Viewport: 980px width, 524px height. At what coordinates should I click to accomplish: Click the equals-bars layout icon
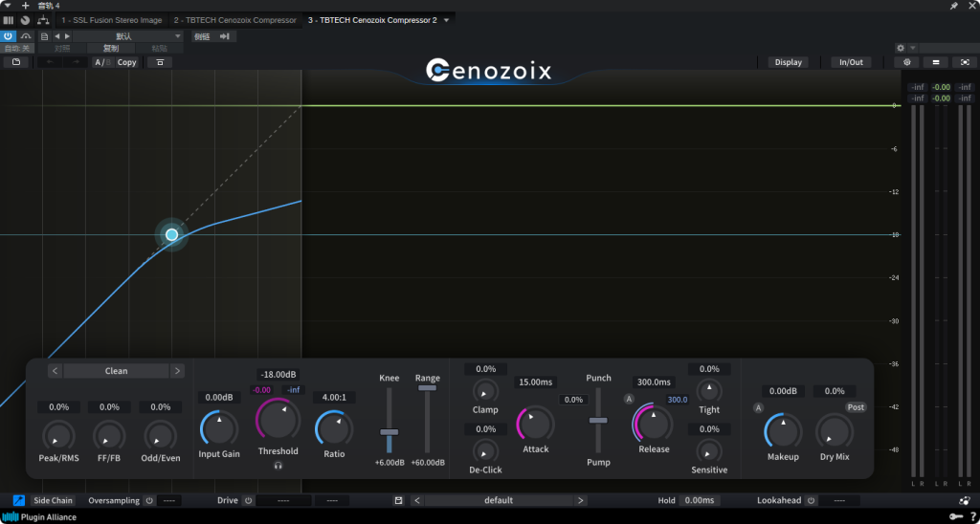[x=936, y=62]
